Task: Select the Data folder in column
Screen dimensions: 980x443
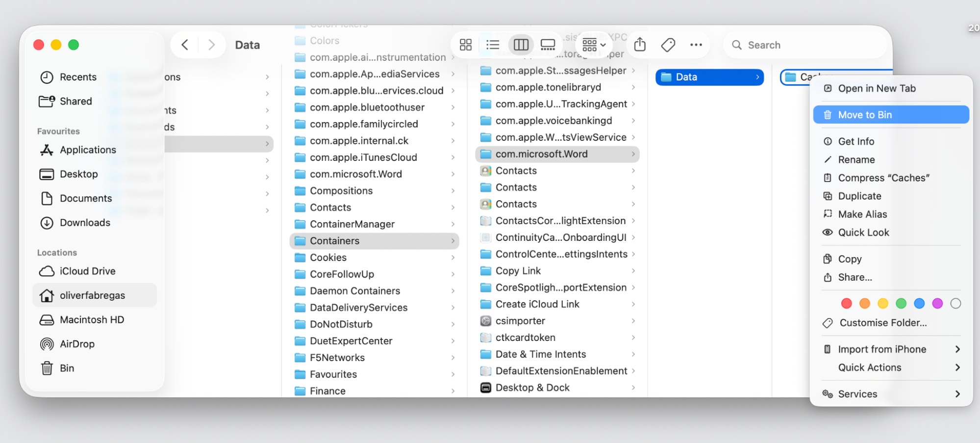Action: [x=709, y=77]
